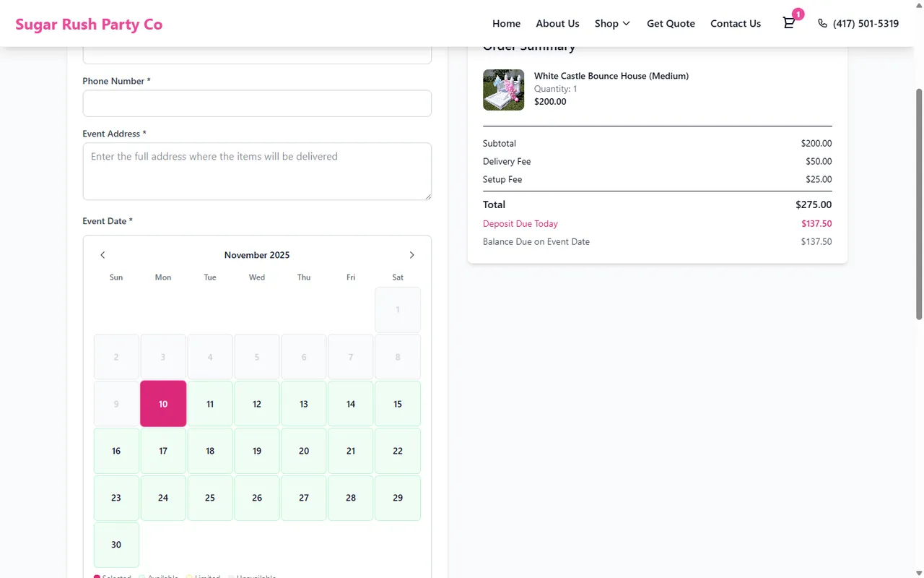Navigate to About Us page
The height and width of the screenshot is (578, 924).
click(x=557, y=23)
